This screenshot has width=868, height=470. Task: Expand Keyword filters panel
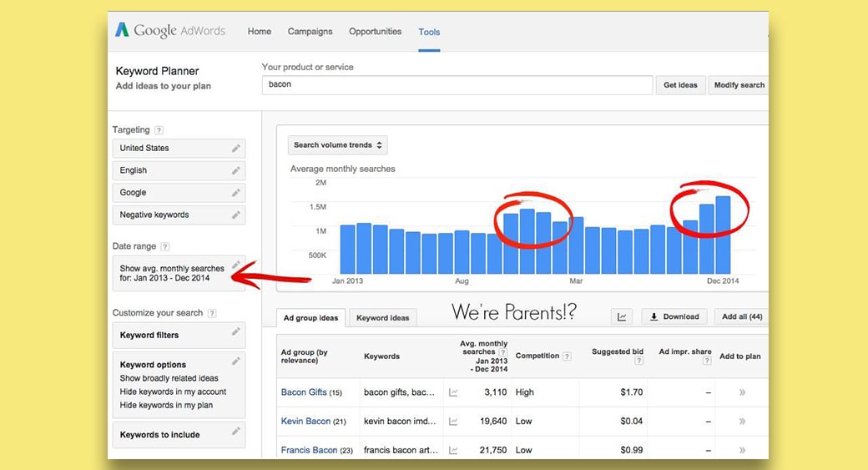(179, 335)
